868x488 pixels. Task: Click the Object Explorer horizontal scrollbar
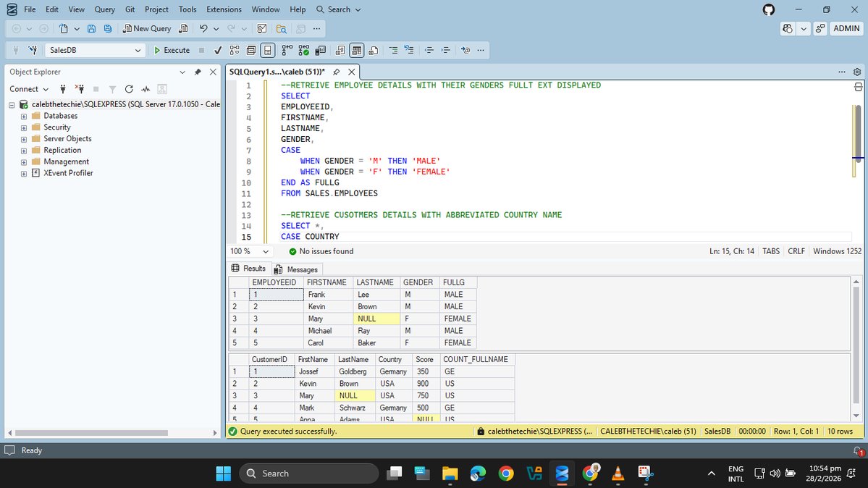[91, 432]
